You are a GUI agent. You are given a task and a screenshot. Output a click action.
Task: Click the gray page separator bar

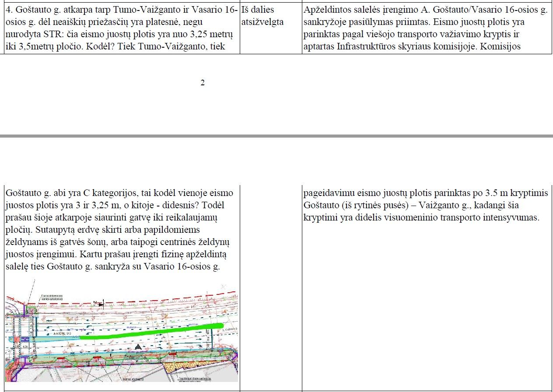click(x=276, y=136)
